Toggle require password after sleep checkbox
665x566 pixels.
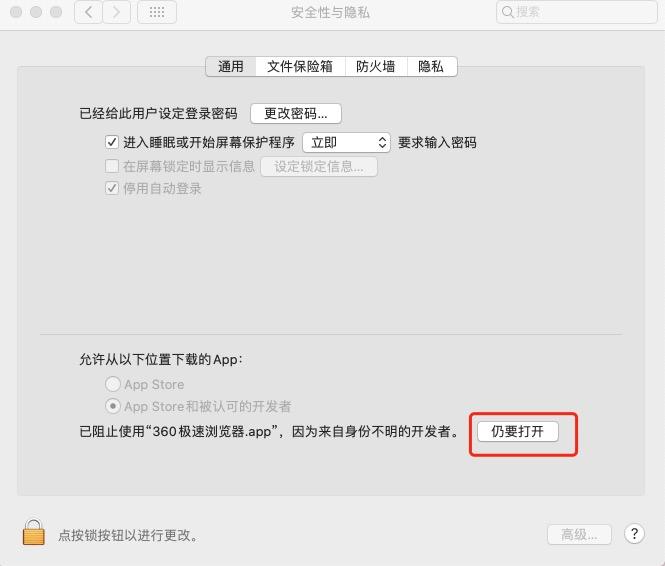tap(112, 142)
